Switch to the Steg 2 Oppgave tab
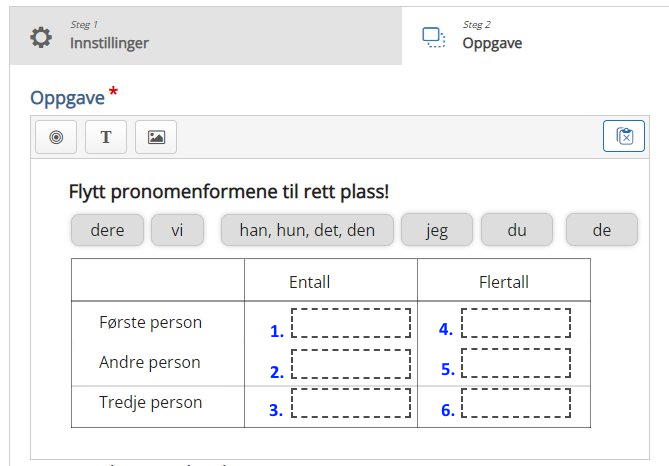 (535, 36)
